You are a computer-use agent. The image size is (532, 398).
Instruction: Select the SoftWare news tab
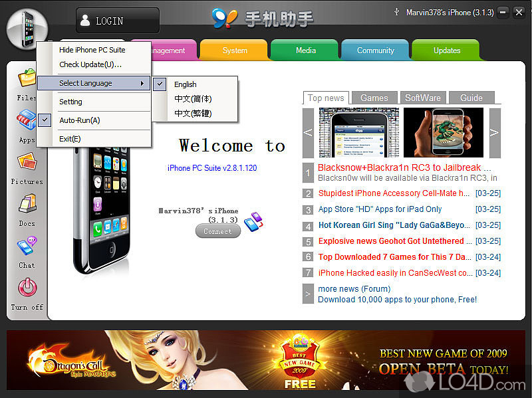[423, 98]
